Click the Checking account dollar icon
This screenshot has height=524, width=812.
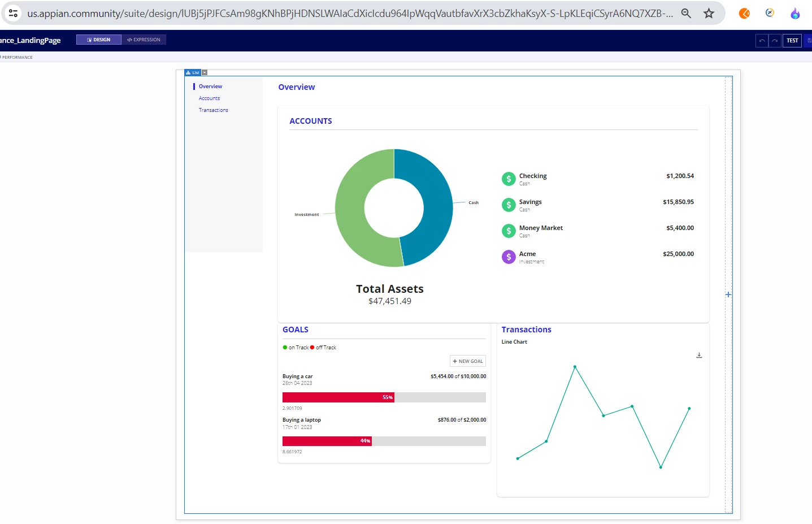(509, 179)
